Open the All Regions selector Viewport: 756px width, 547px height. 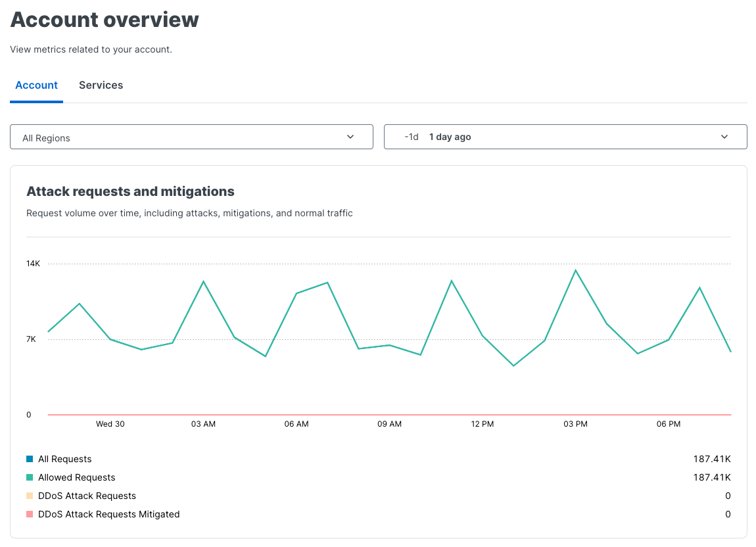(191, 137)
